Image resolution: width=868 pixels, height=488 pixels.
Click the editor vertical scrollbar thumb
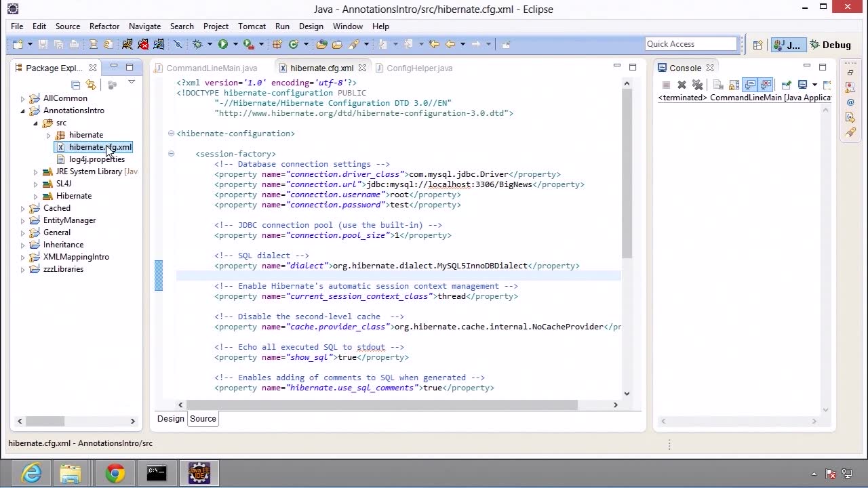tap(627, 174)
